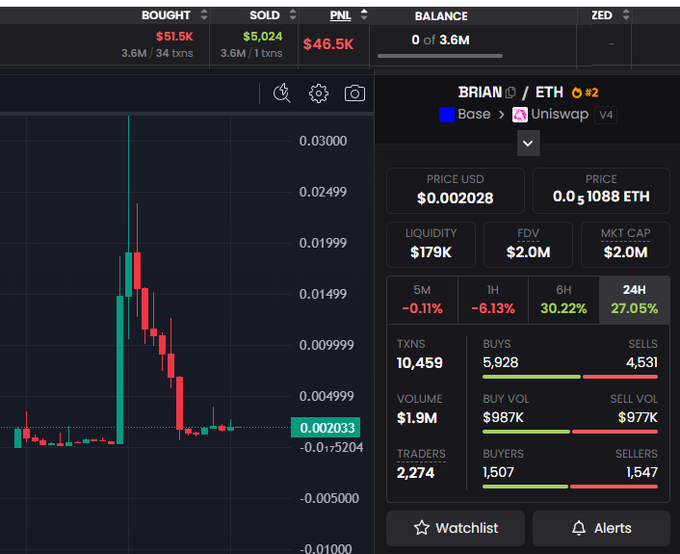Image resolution: width=680 pixels, height=554 pixels.
Task: Click the FDV $2.0M box
Action: point(528,245)
